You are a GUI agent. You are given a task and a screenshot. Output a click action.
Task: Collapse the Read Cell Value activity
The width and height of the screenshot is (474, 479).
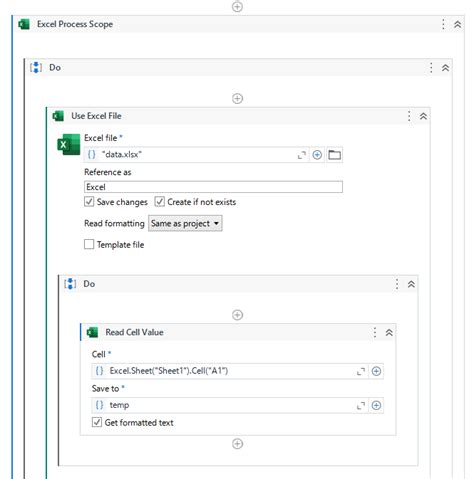(x=389, y=333)
